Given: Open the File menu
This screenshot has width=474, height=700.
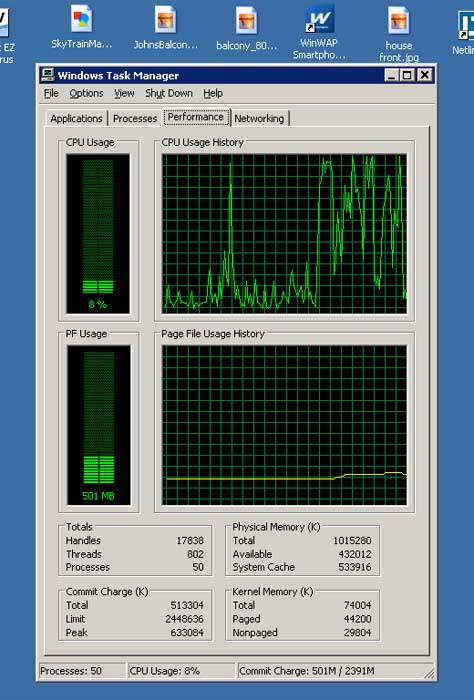Looking at the screenshot, I should [51, 93].
